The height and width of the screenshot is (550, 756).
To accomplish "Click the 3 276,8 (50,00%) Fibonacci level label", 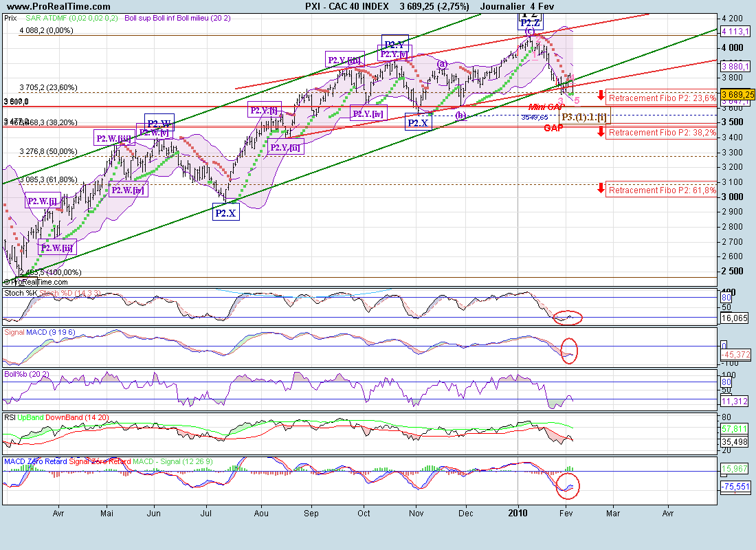I will (48, 151).
